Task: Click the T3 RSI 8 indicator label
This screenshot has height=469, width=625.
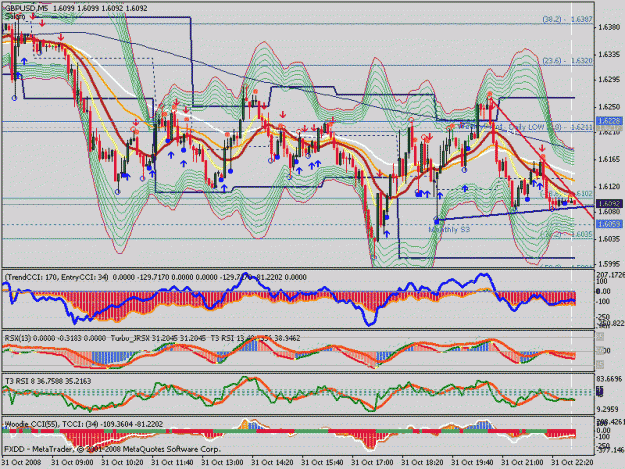Action: point(20,381)
